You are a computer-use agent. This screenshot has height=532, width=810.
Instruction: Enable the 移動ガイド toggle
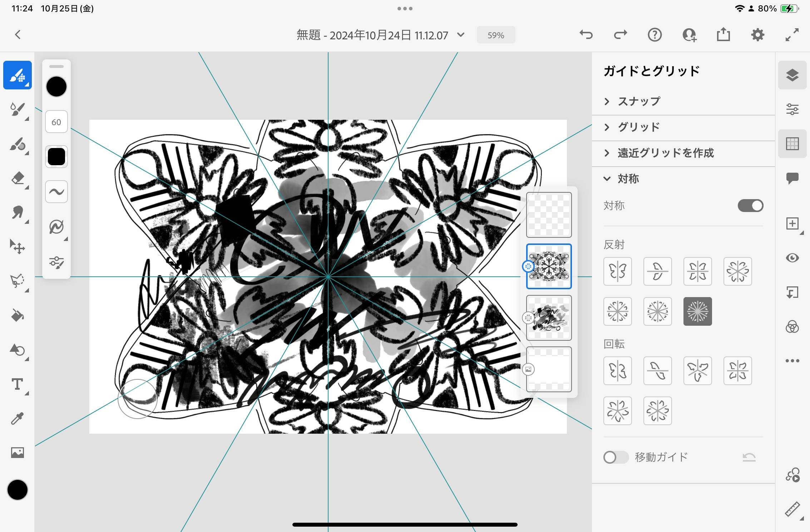click(616, 457)
